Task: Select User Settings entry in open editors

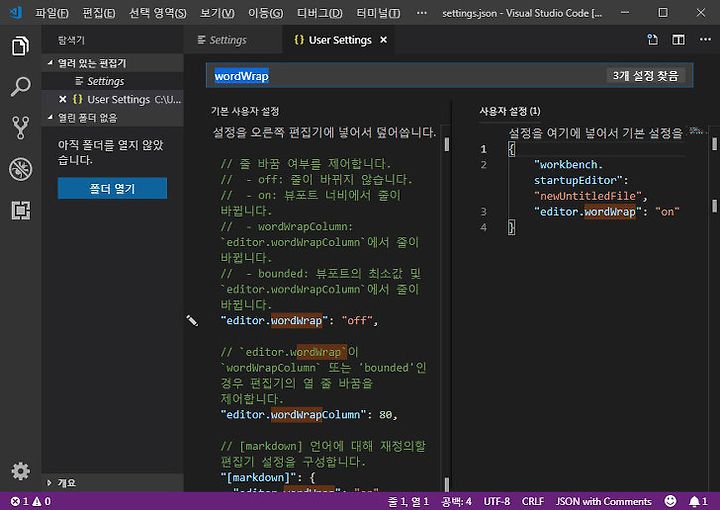Action: tap(112, 99)
